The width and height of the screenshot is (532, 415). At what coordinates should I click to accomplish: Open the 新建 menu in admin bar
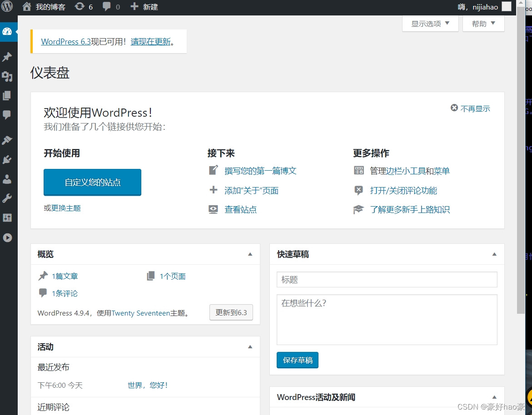pyautogui.click(x=150, y=7)
